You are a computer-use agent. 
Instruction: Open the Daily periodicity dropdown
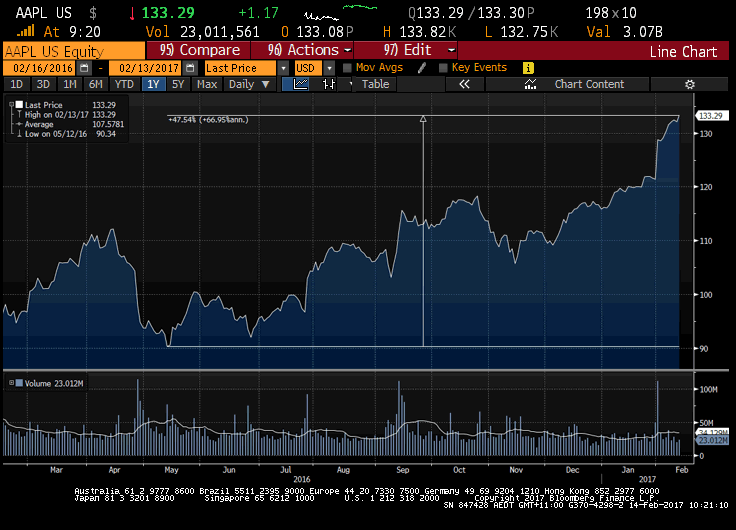[x=249, y=84]
